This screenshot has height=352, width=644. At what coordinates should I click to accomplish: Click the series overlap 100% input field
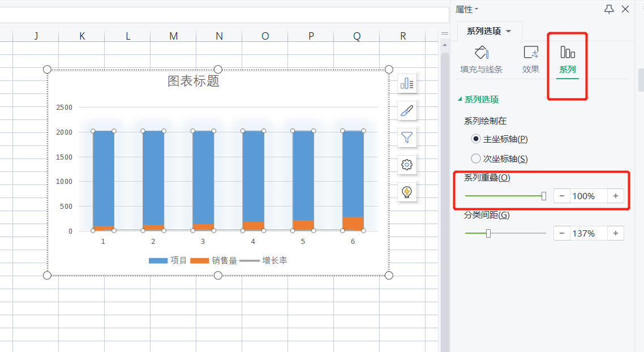[588, 196]
